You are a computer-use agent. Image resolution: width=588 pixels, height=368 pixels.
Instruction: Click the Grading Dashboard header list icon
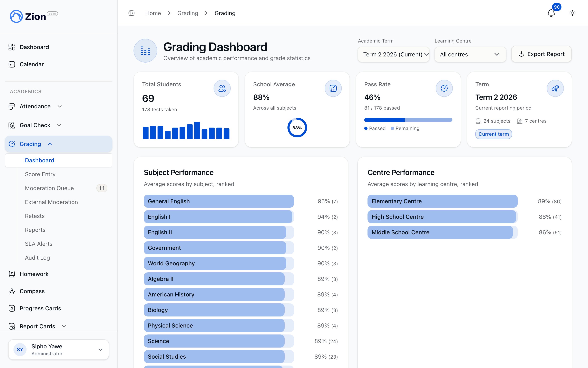pyautogui.click(x=145, y=51)
